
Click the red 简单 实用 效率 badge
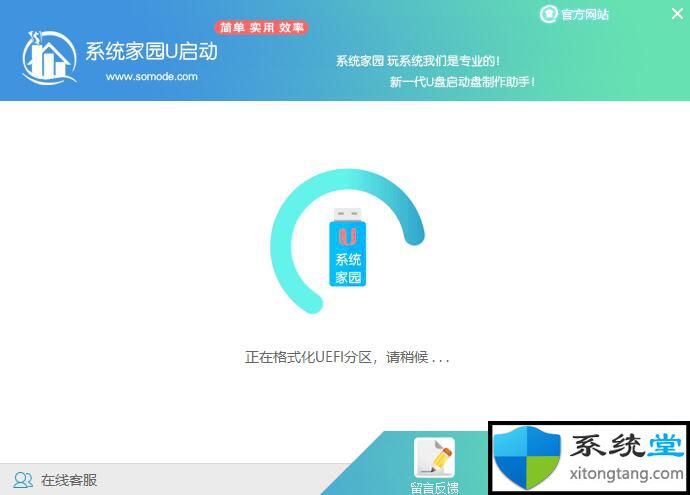click(261, 27)
